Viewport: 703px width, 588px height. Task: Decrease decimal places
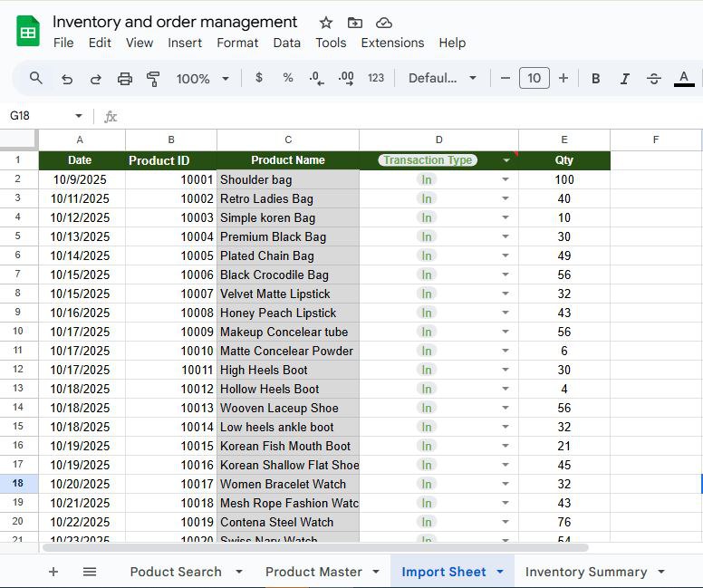pyautogui.click(x=316, y=79)
